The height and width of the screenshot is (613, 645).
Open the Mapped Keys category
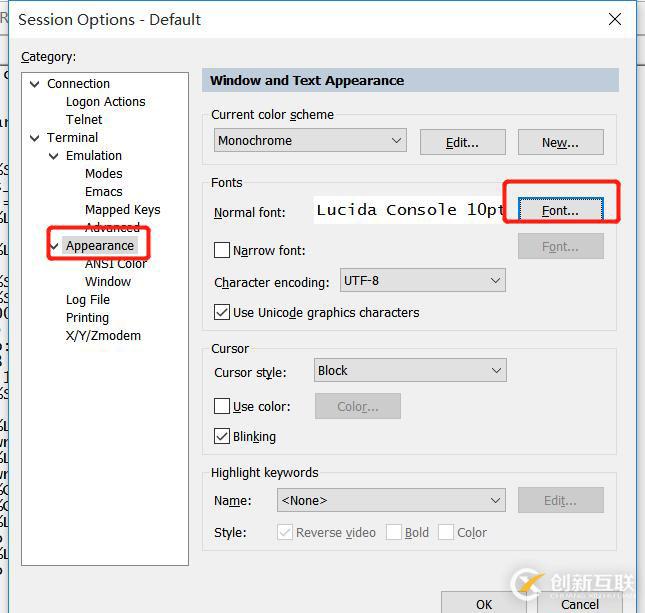[123, 210]
